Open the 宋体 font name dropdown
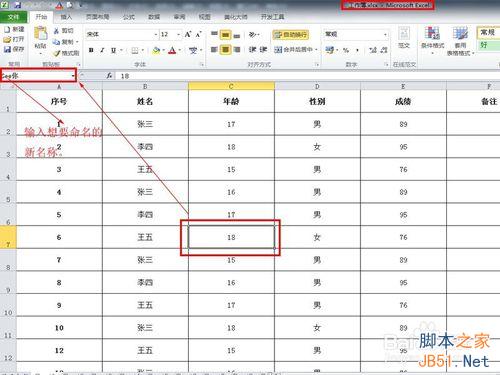This screenshot has height=375, width=500. 156,35
